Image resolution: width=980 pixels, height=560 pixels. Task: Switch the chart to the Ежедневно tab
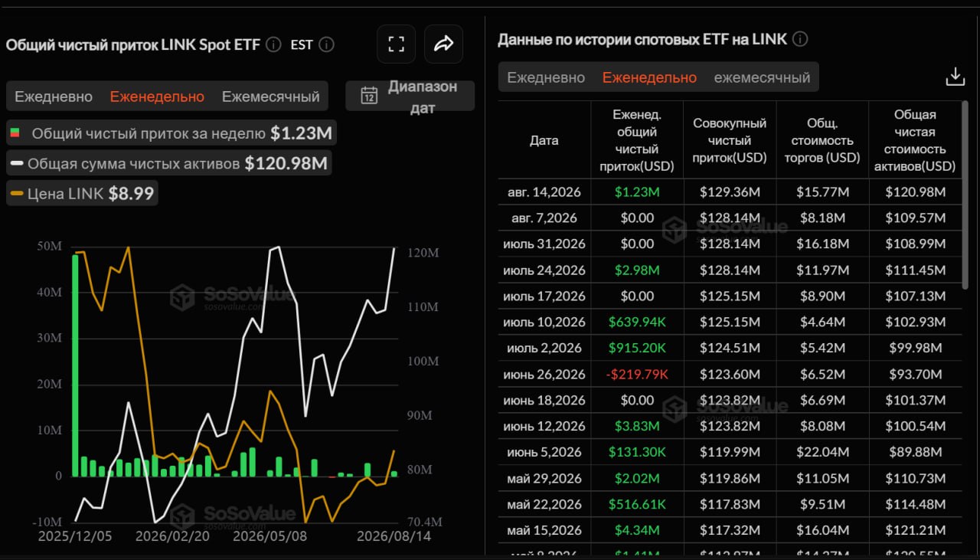coord(54,97)
